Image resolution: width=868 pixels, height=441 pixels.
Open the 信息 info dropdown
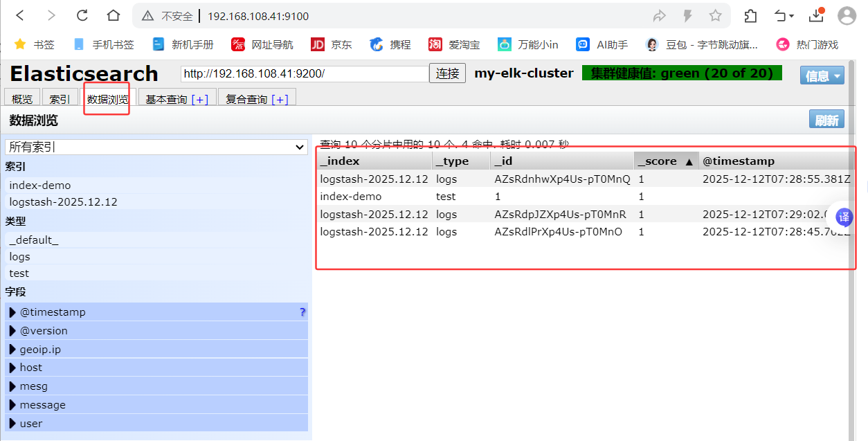point(822,76)
